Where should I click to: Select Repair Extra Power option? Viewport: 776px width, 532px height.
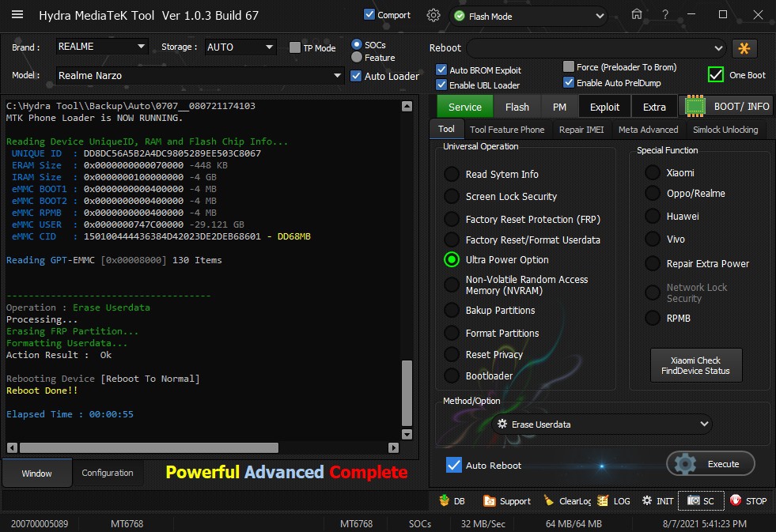coord(653,263)
